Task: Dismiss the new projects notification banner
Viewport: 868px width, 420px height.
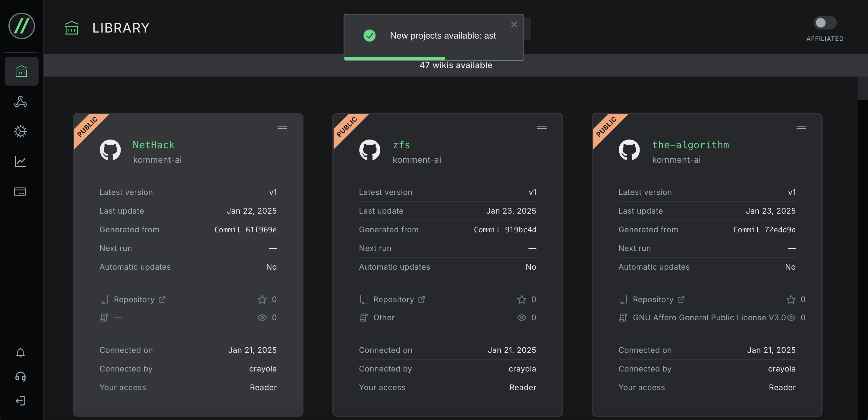Action: coord(513,24)
